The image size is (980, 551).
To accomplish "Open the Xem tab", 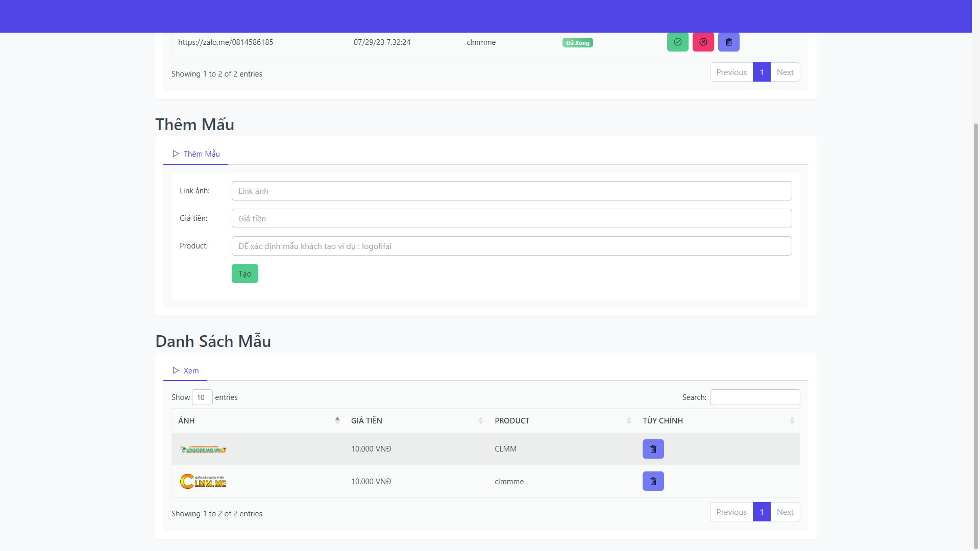I will (191, 370).
